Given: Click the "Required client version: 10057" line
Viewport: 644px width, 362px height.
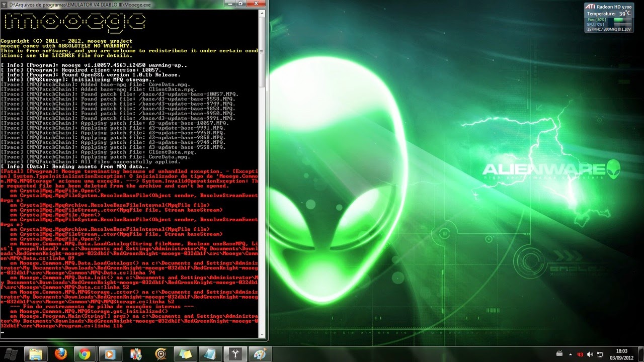Looking at the screenshot, I should tap(81, 70).
